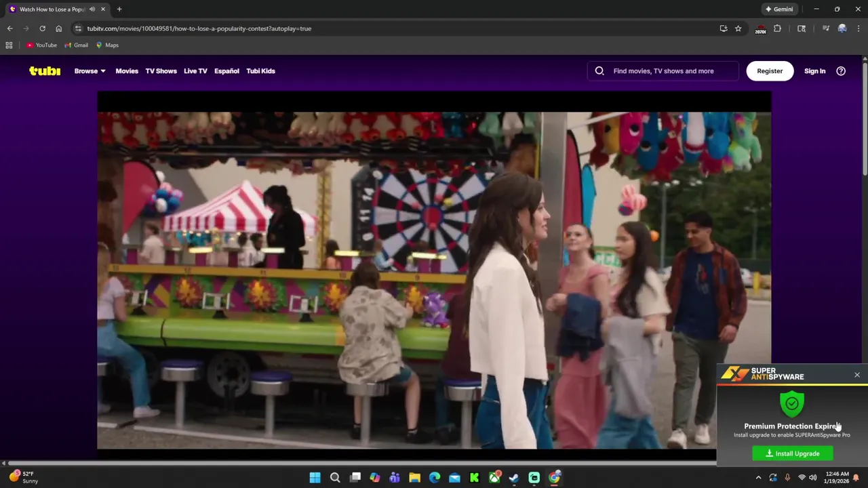Click the horizontal scrollbar at page bottom
868x488 pixels.
point(362,464)
